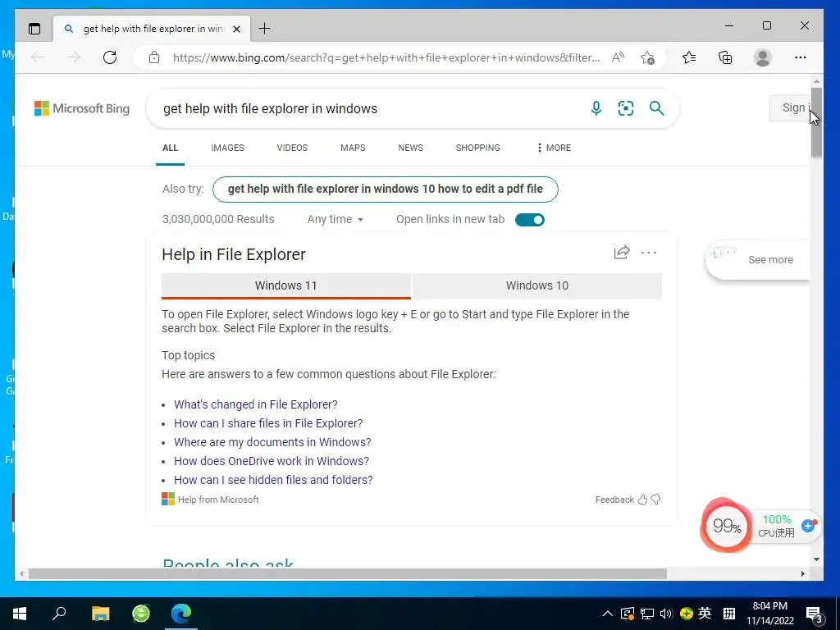Viewport: 840px width, 630px height.
Task: Show hidden system tray icons
Action: pyautogui.click(x=607, y=614)
